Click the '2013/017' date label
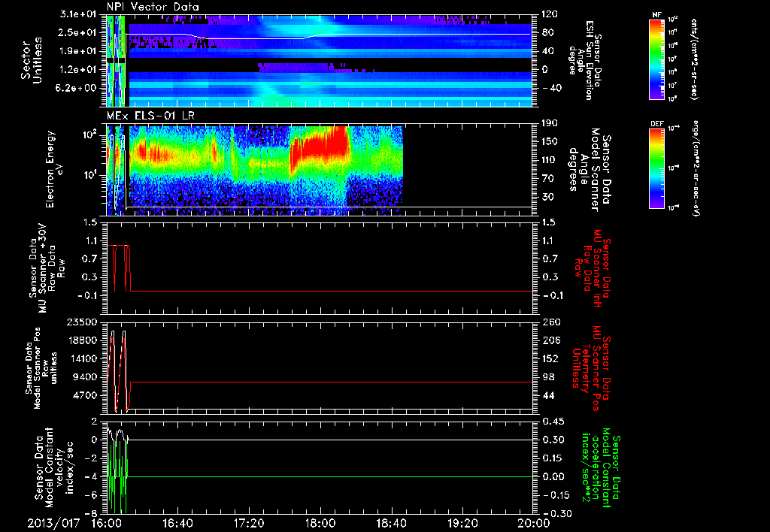This screenshot has width=770, height=532. point(53,523)
